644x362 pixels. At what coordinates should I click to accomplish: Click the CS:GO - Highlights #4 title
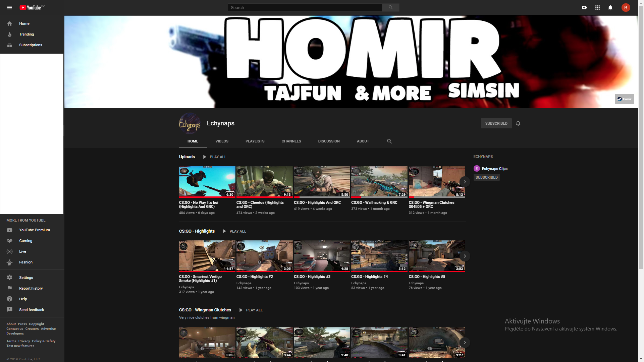369,277
